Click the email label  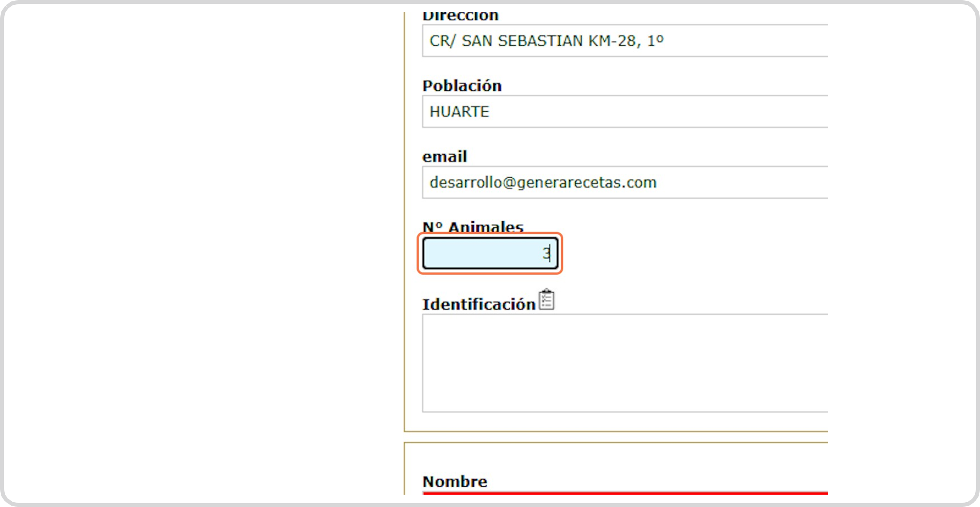tap(444, 157)
